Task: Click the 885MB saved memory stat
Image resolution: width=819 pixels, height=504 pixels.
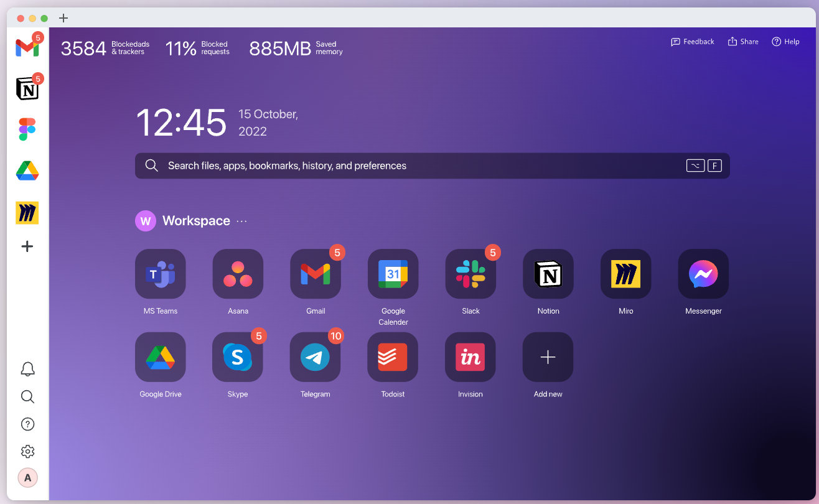Action: click(296, 48)
